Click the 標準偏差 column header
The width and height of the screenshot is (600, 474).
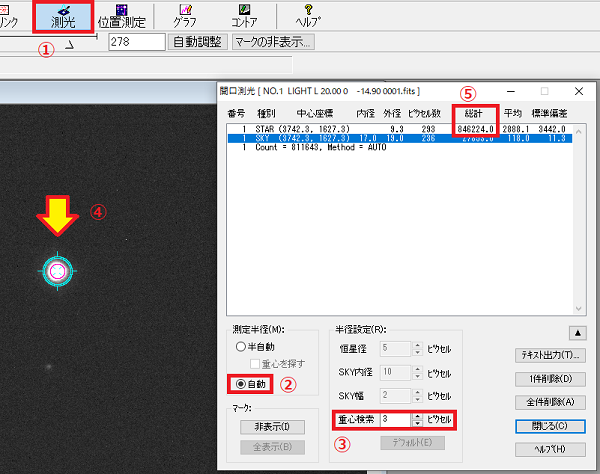click(x=549, y=114)
